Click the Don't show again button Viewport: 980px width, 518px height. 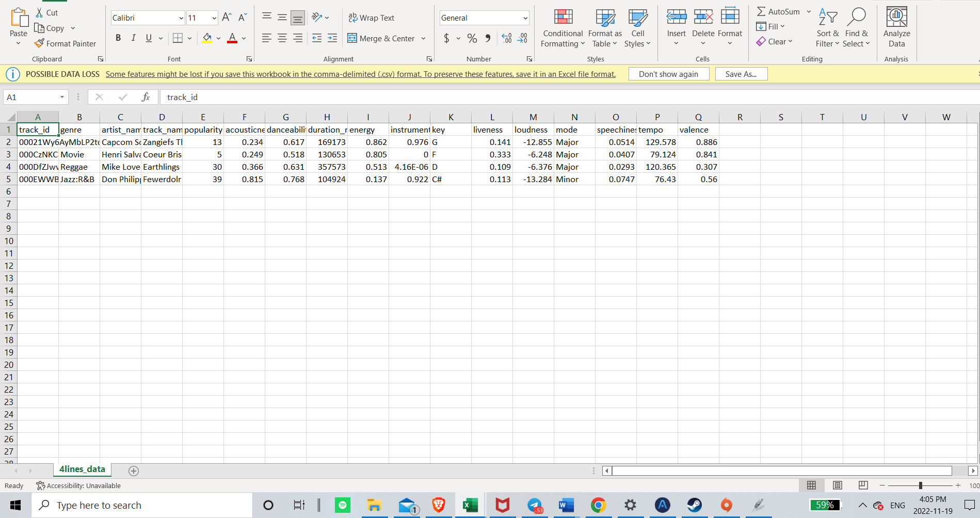click(x=668, y=74)
